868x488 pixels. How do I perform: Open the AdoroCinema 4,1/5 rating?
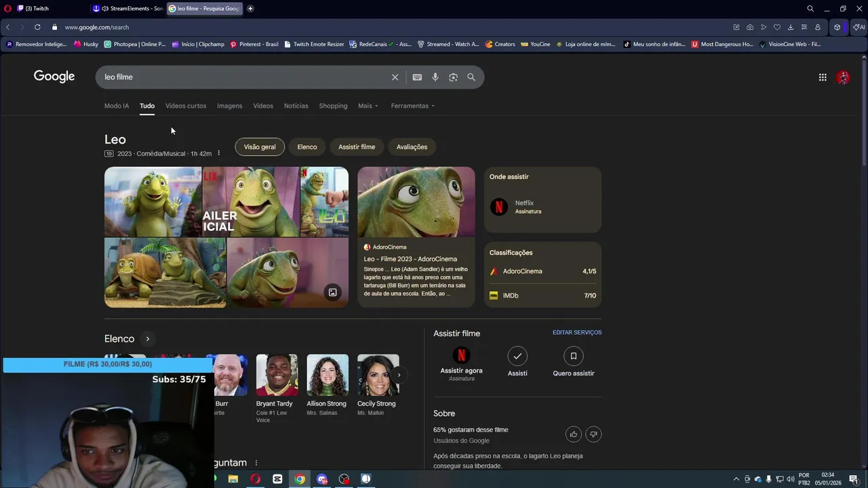(542, 271)
